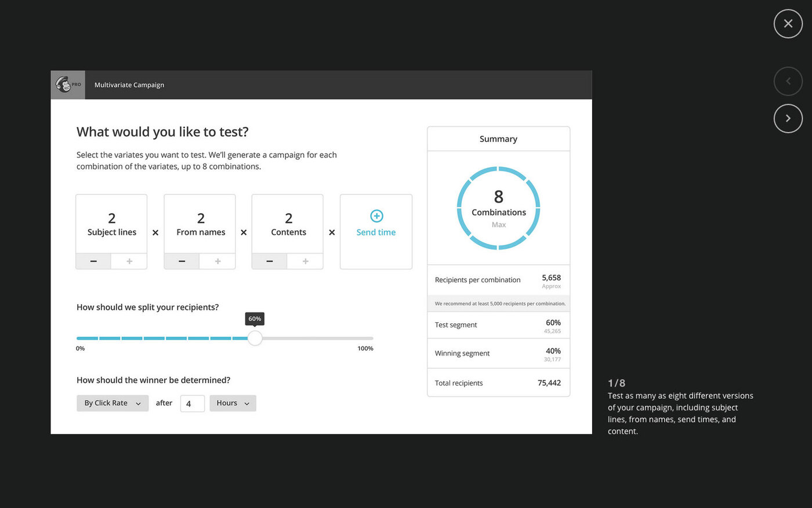Viewport: 812px width, 508px height.
Task: Close the lightbox with the X icon
Action: (x=788, y=24)
